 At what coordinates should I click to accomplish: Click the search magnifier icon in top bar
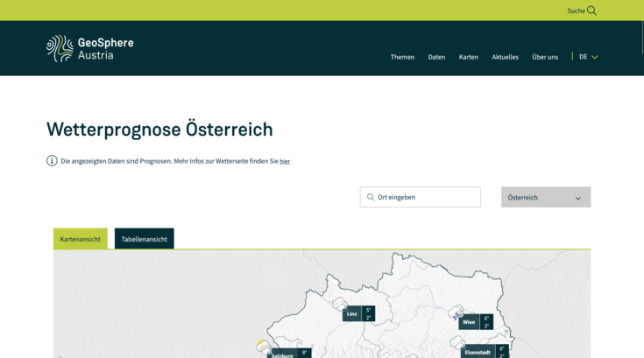pyautogui.click(x=591, y=11)
